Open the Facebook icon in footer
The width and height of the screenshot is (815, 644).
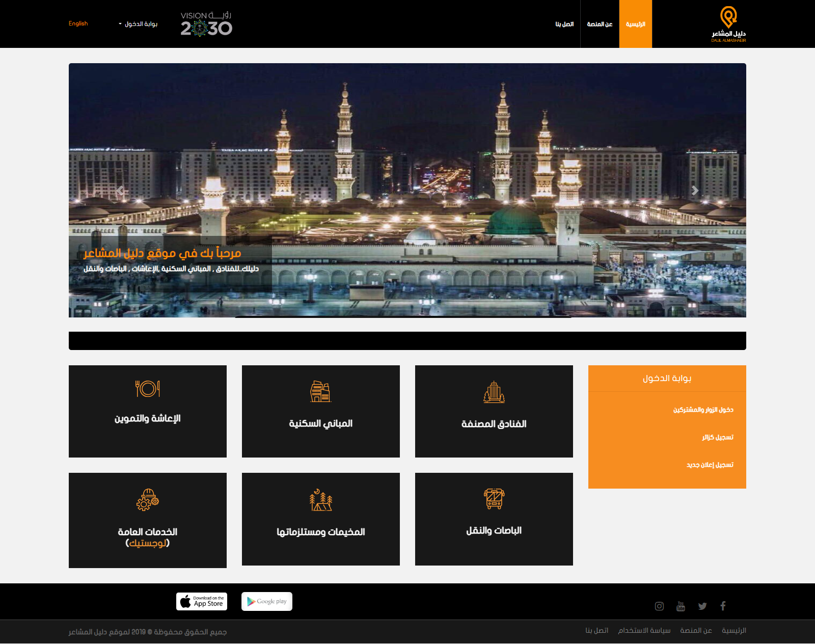point(723,606)
